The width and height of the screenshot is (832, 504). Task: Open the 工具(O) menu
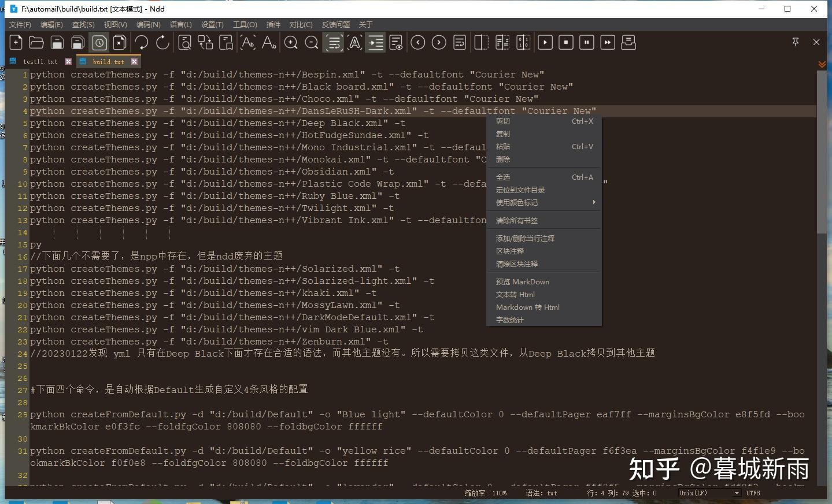tap(244, 24)
